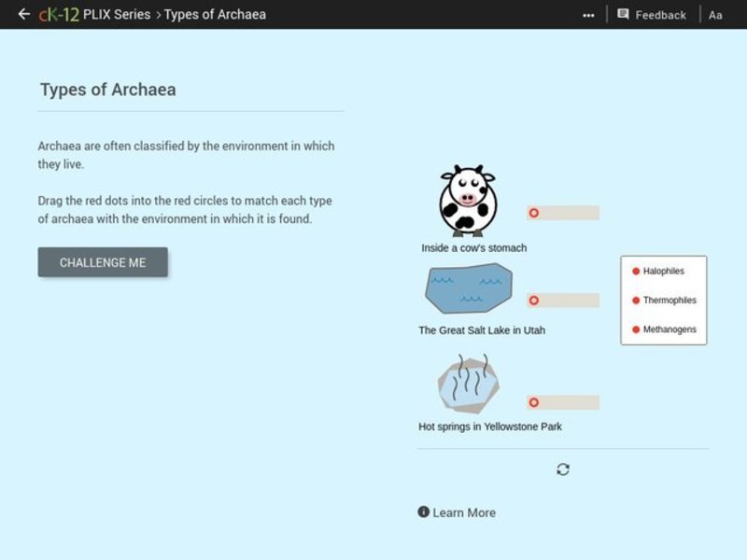747x560 pixels.
Task: Click the red circle beside the hot springs
Action: (534, 402)
